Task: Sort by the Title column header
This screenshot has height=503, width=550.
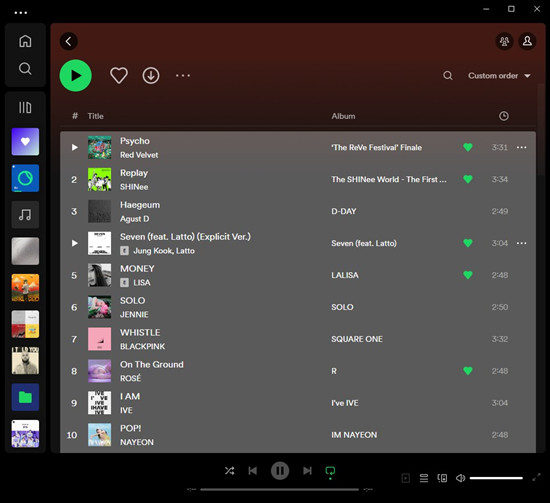Action: (95, 116)
